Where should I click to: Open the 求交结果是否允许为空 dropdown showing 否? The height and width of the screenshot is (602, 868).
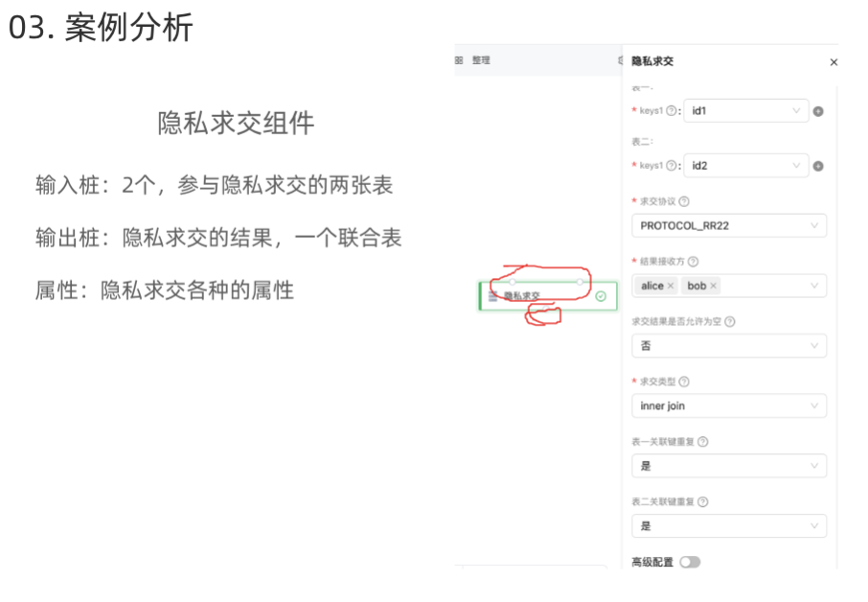pos(729,346)
